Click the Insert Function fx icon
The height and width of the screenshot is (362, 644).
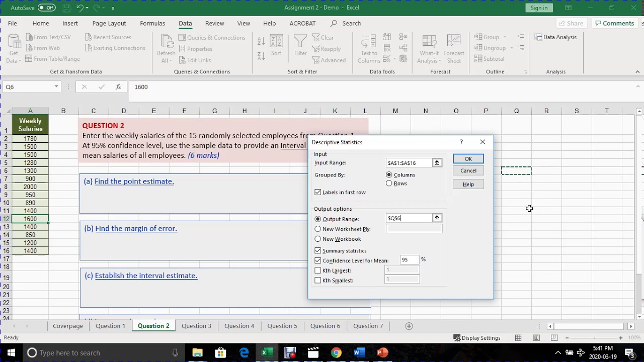pyautogui.click(x=118, y=87)
